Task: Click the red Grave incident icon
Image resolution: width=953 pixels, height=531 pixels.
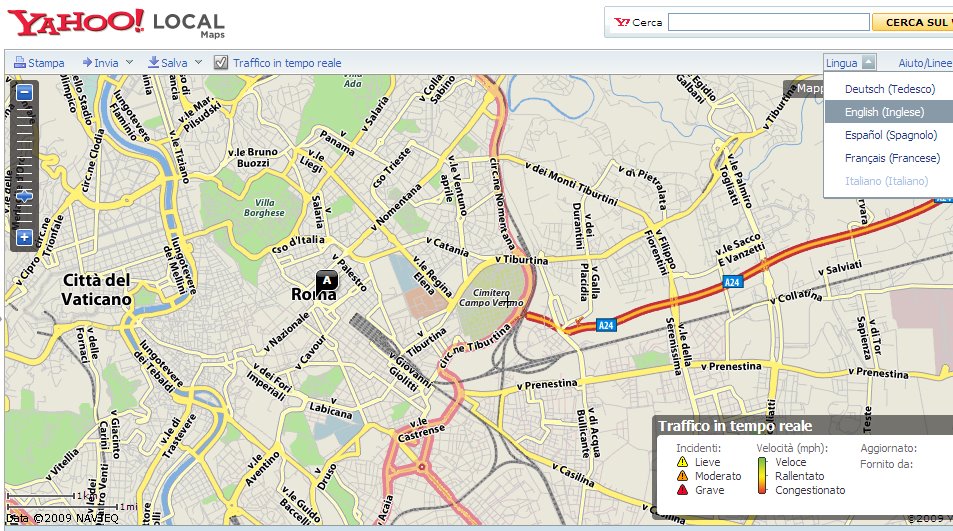Action: (683, 490)
